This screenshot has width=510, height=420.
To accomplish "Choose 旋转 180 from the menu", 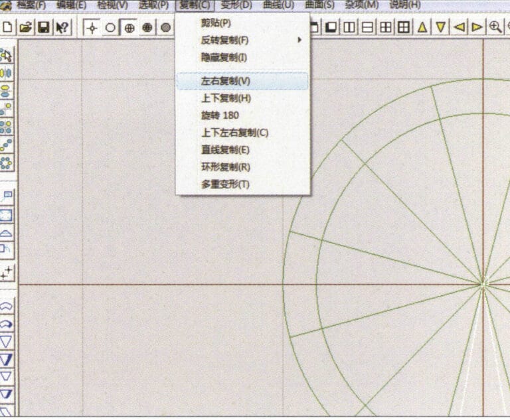I will click(x=242, y=115).
